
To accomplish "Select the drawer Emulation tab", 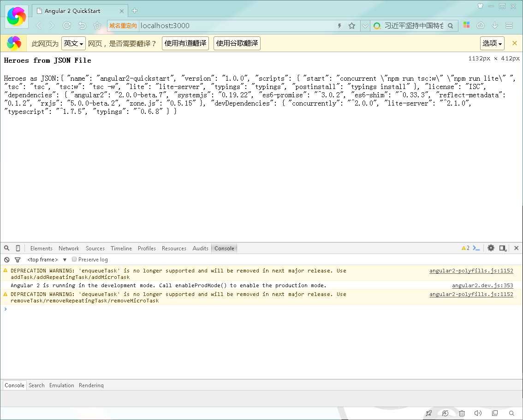I will pyautogui.click(x=62, y=385).
